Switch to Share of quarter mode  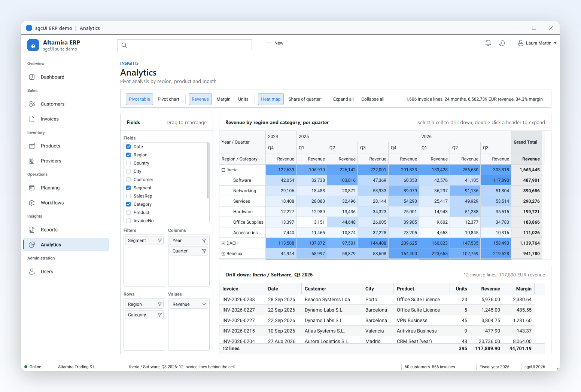pos(304,99)
